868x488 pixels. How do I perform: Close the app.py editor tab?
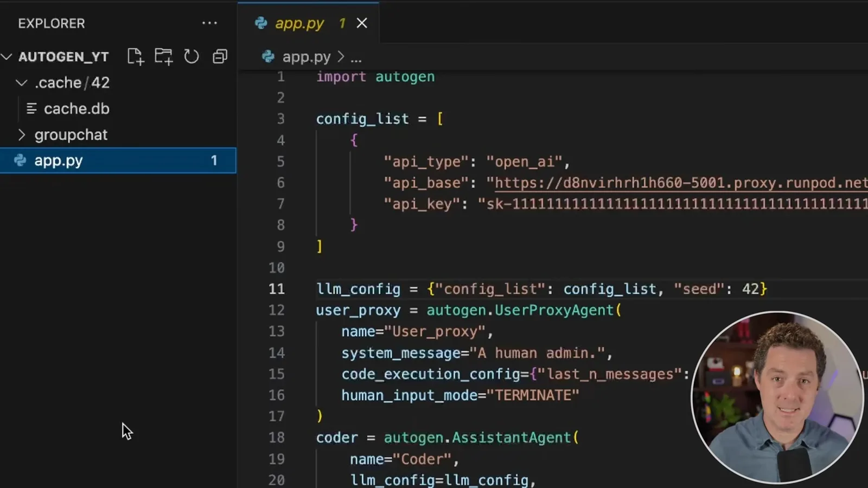(x=362, y=23)
